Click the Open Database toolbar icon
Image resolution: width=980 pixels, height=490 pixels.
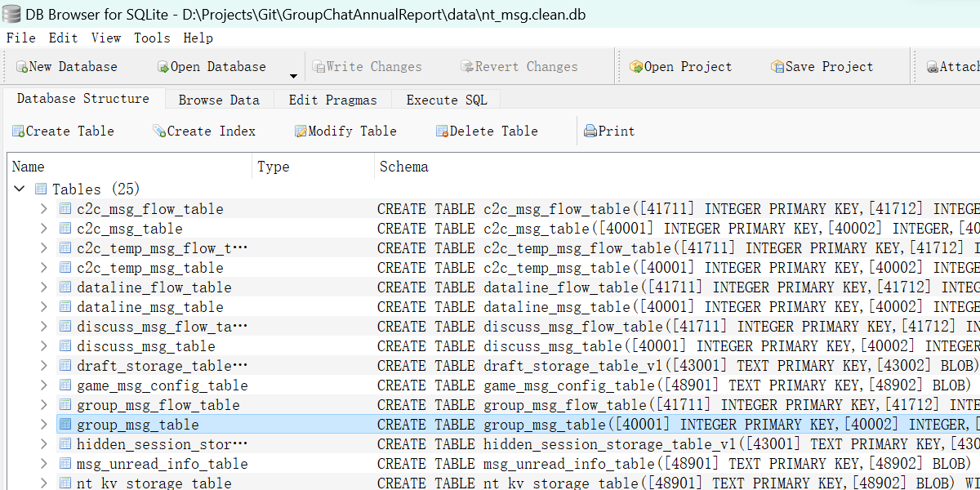point(163,67)
